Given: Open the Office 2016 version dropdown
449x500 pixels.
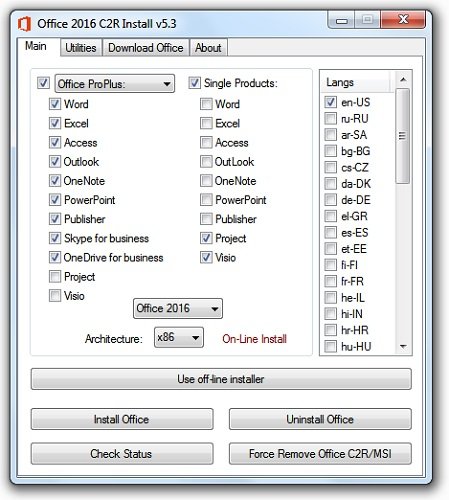Looking at the screenshot, I should coord(178,308).
